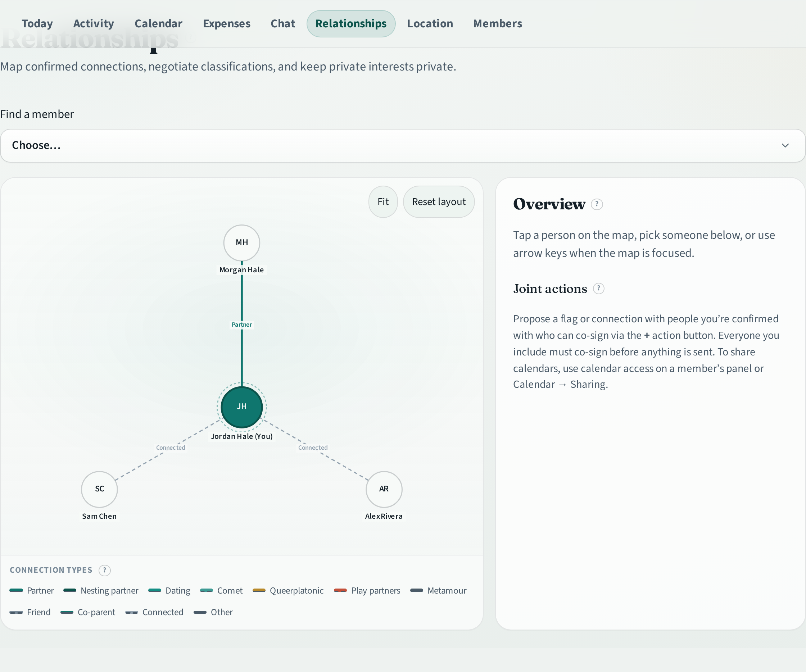This screenshot has width=806, height=672.
Task: Click the Connected label toward Alex Rivera
Action: click(x=313, y=448)
